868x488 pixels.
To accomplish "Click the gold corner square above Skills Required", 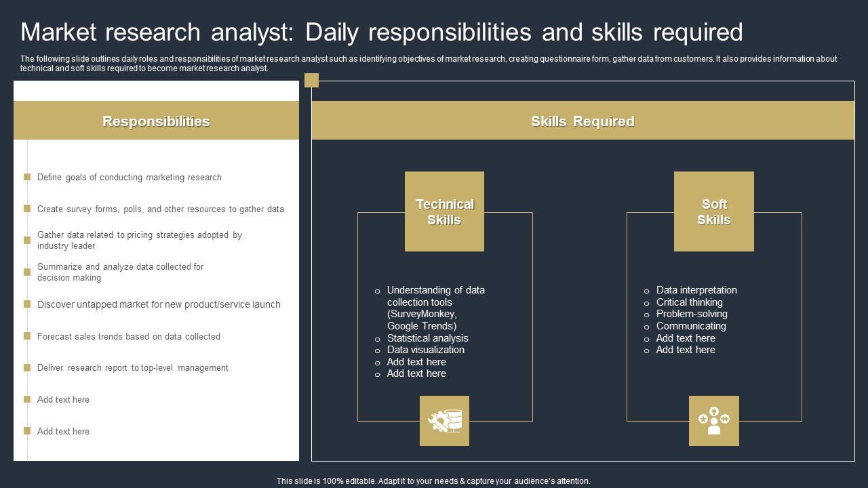I will [x=312, y=80].
